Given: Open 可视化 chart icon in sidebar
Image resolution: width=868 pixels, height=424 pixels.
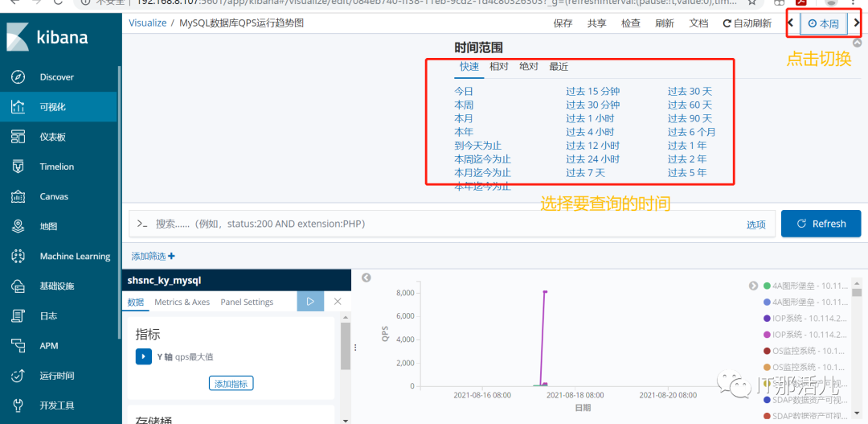Looking at the screenshot, I should point(18,107).
